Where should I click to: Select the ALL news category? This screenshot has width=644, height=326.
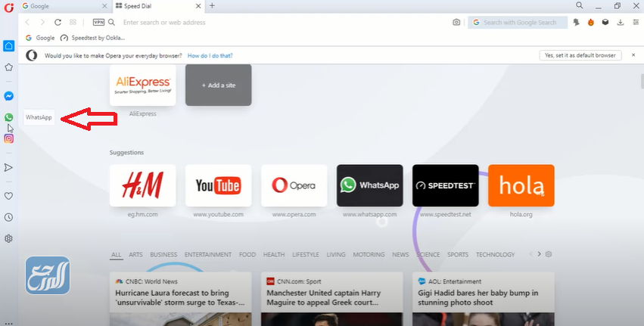click(x=117, y=255)
